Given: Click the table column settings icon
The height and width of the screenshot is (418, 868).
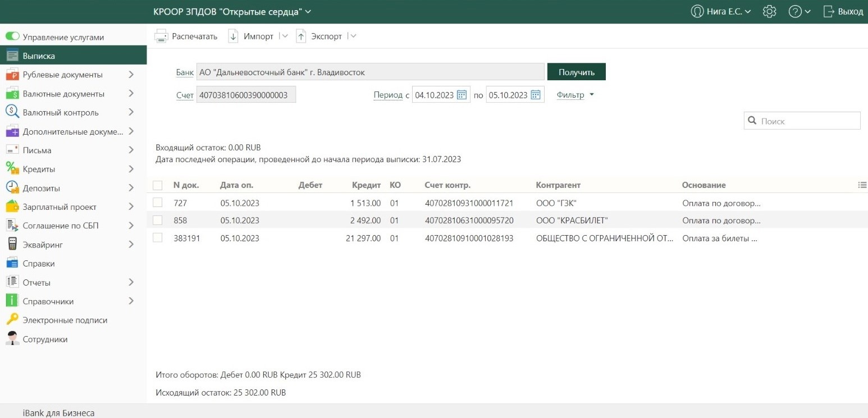Looking at the screenshot, I should (x=862, y=185).
